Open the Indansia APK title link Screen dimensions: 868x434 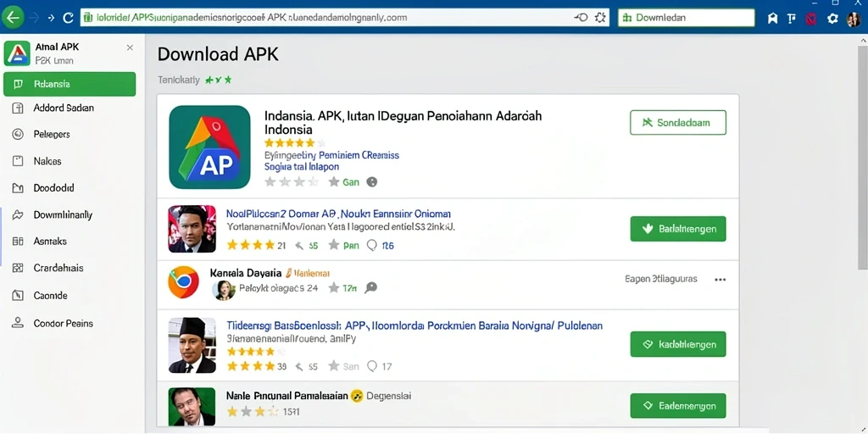click(403, 122)
